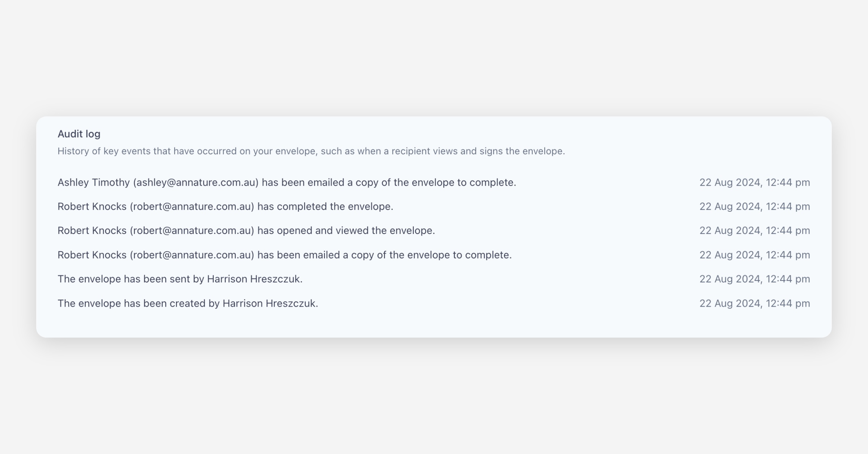Click timestamp of Robert Knocks completed entry
The height and width of the screenshot is (454, 868).
[x=754, y=206]
